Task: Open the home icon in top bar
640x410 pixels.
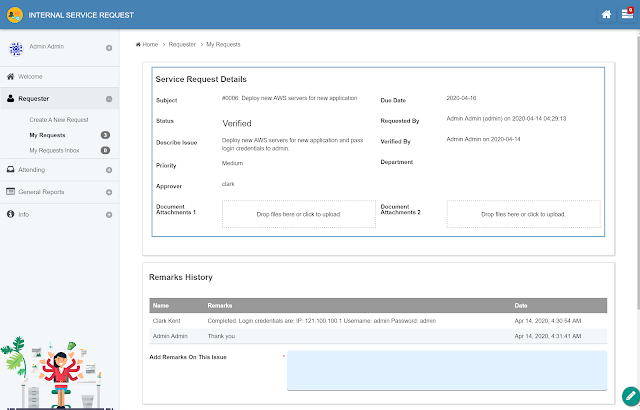Action: pos(606,15)
